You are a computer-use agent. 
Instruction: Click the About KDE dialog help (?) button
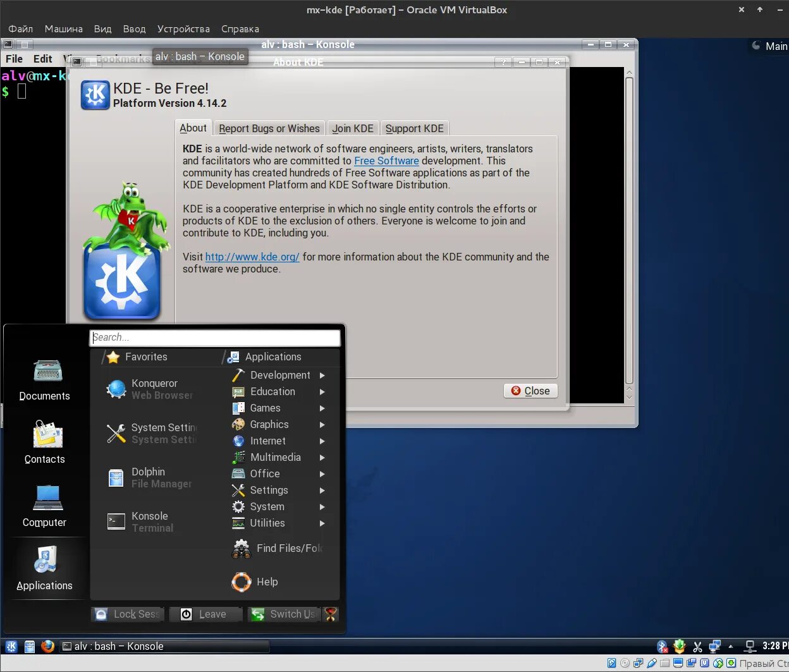[503, 62]
